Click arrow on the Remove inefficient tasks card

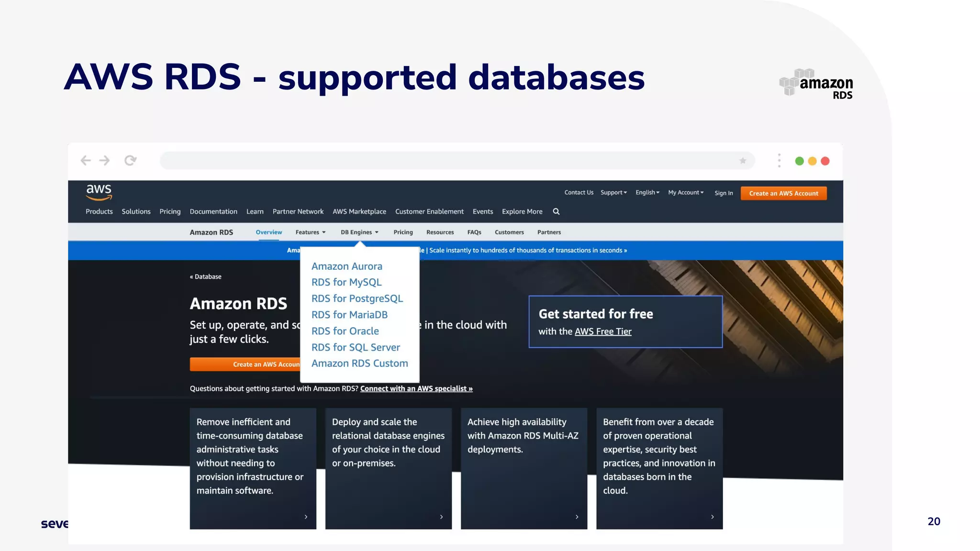point(306,517)
